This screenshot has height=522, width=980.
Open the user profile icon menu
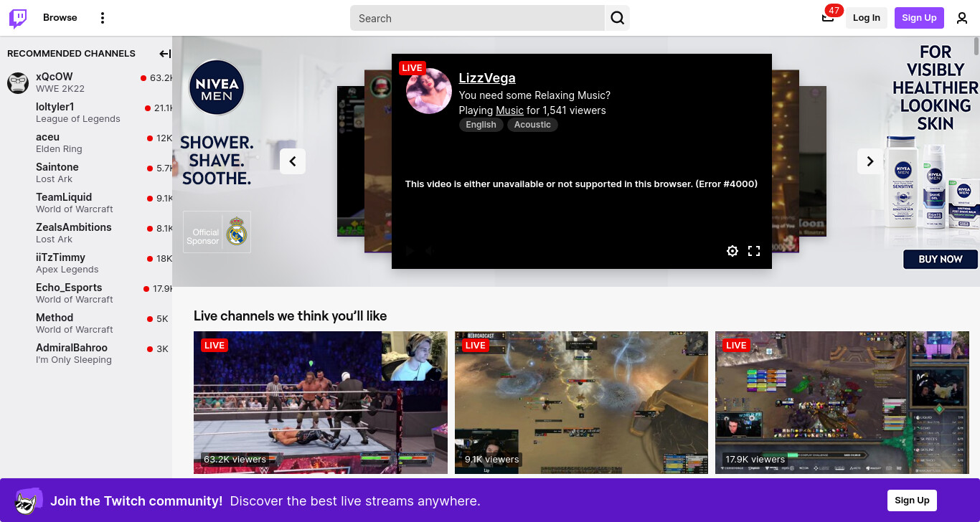pos(962,18)
